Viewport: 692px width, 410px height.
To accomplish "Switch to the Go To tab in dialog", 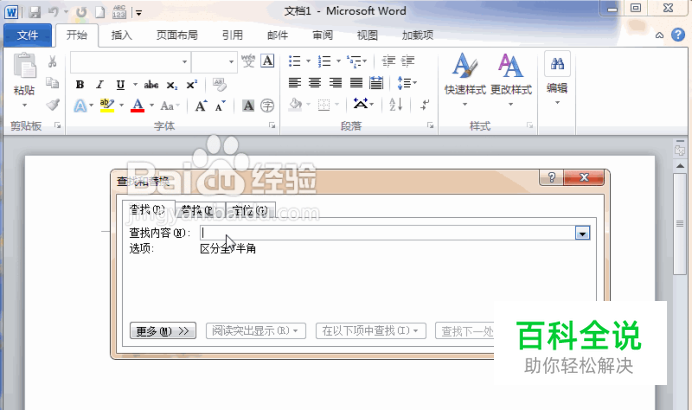I will 250,210.
